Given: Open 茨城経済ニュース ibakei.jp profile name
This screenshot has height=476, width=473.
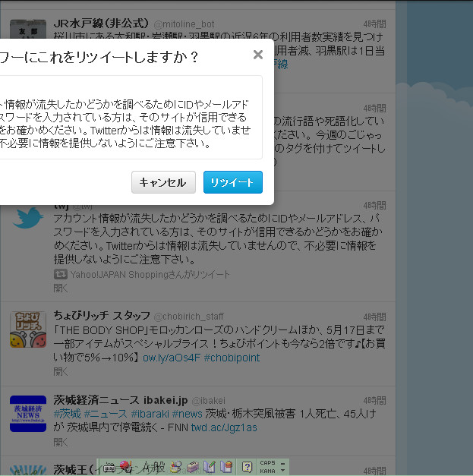Looking at the screenshot, I should pyautogui.click(x=121, y=400).
